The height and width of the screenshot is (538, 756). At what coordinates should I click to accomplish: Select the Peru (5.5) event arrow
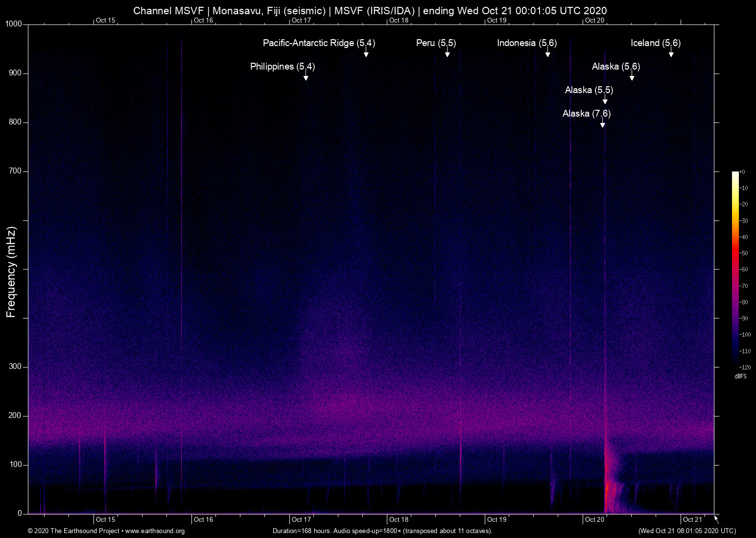pyautogui.click(x=447, y=54)
